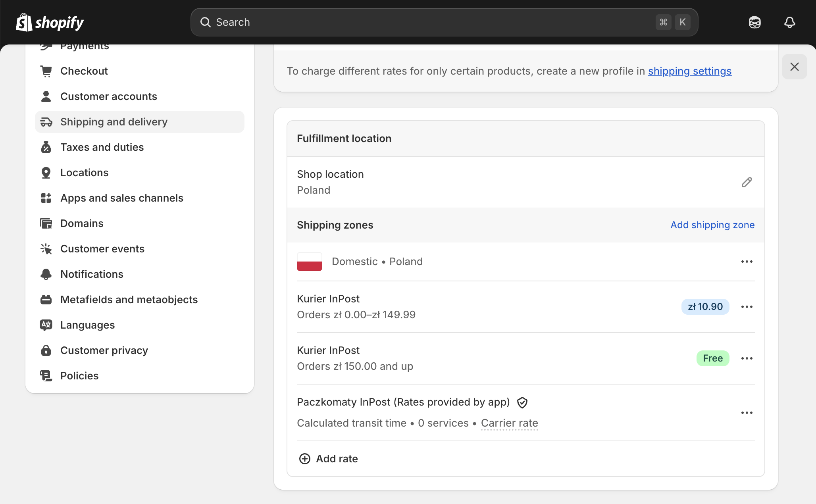Click Add shipping zone

pos(712,225)
